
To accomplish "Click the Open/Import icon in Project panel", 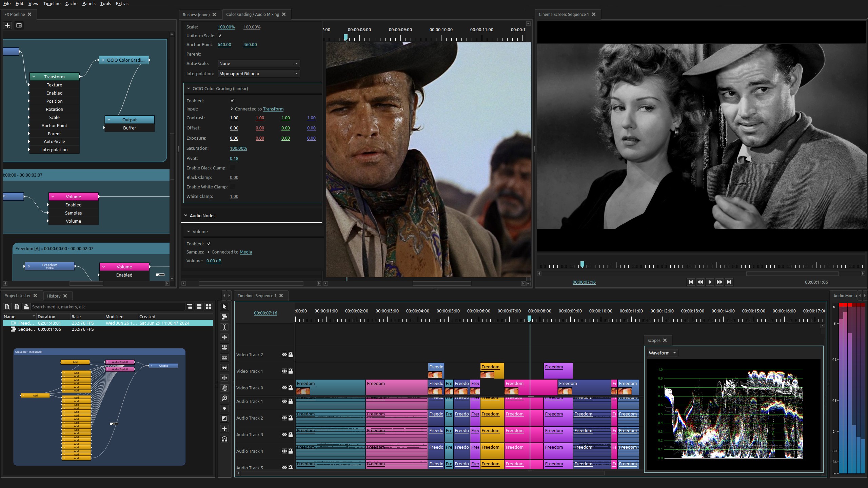I will 17,307.
